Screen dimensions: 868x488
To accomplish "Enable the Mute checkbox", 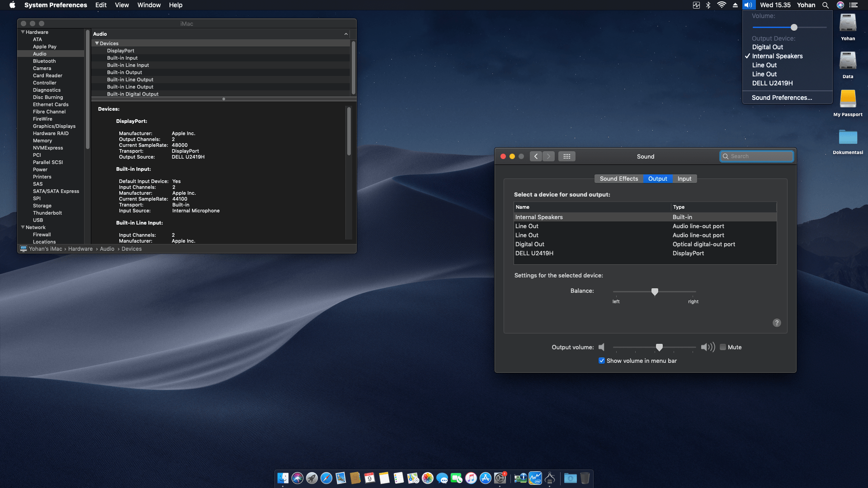I will click(x=723, y=347).
